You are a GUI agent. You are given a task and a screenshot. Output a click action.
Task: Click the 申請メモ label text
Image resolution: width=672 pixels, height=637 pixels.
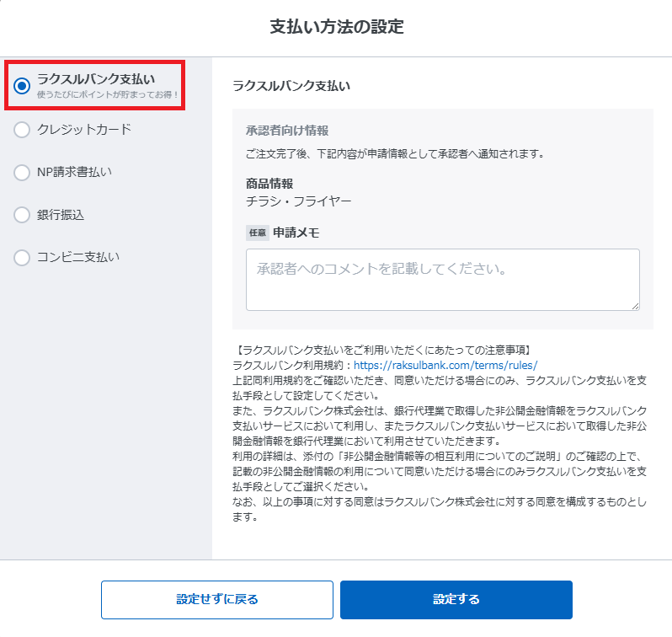(296, 233)
